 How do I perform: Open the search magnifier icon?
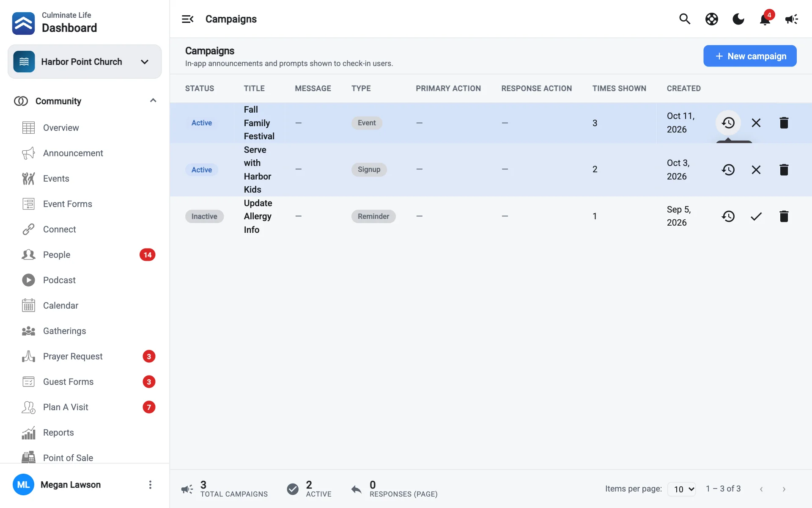(x=685, y=19)
